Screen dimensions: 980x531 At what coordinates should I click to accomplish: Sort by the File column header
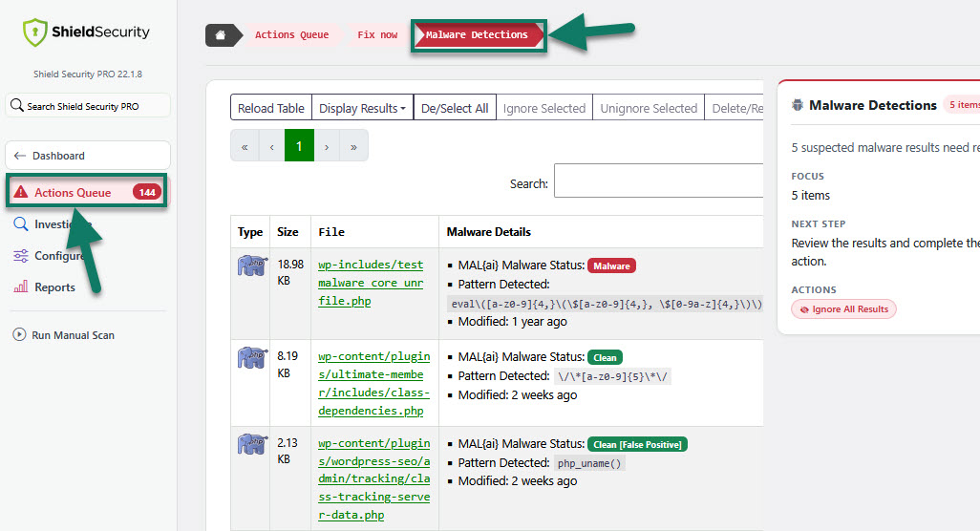(x=374, y=232)
